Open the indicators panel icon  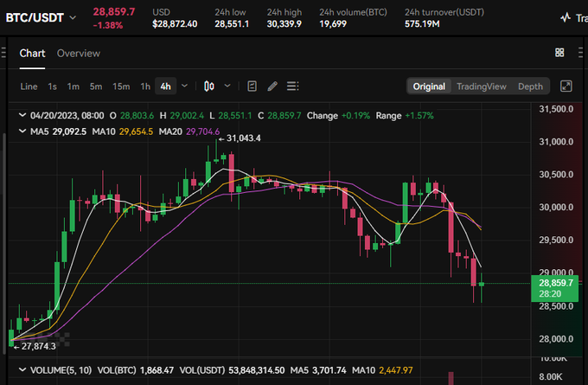(x=252, y=87)
